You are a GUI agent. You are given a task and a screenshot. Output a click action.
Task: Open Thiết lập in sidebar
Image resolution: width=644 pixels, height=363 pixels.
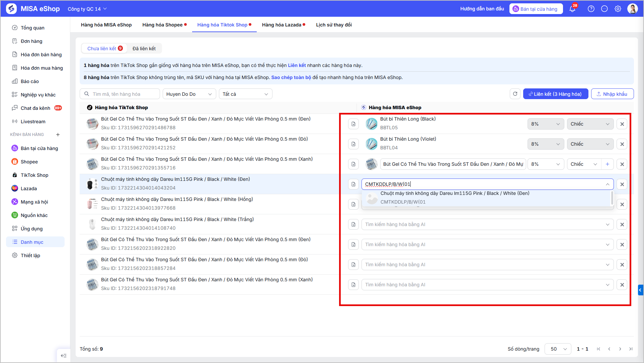point(30,256)
